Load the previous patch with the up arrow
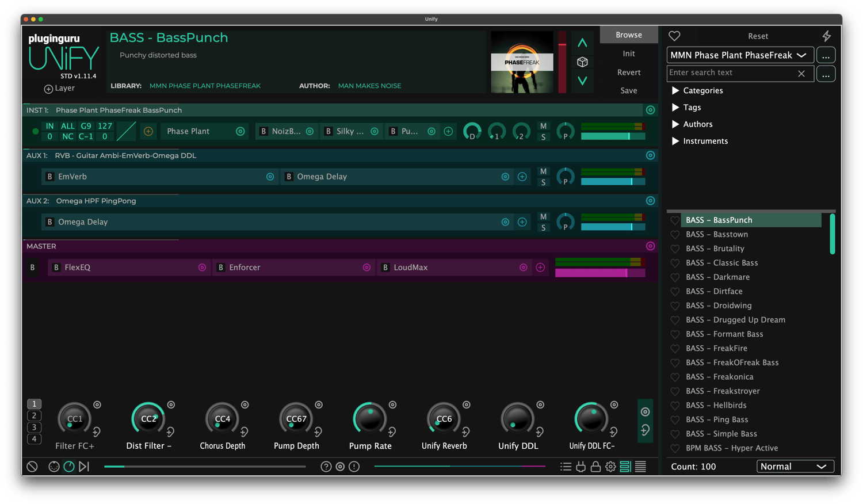Viewport: 863px width, 504px height. click(x=582, y=43)
